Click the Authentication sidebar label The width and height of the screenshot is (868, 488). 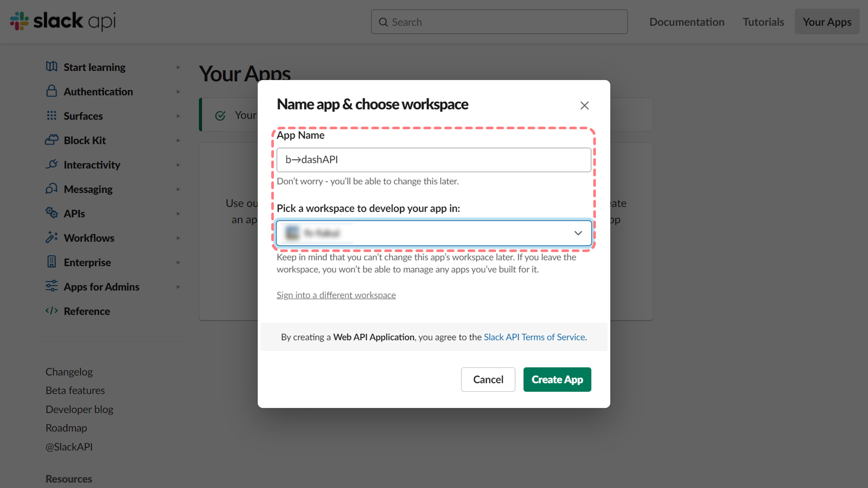coord(98,92)
